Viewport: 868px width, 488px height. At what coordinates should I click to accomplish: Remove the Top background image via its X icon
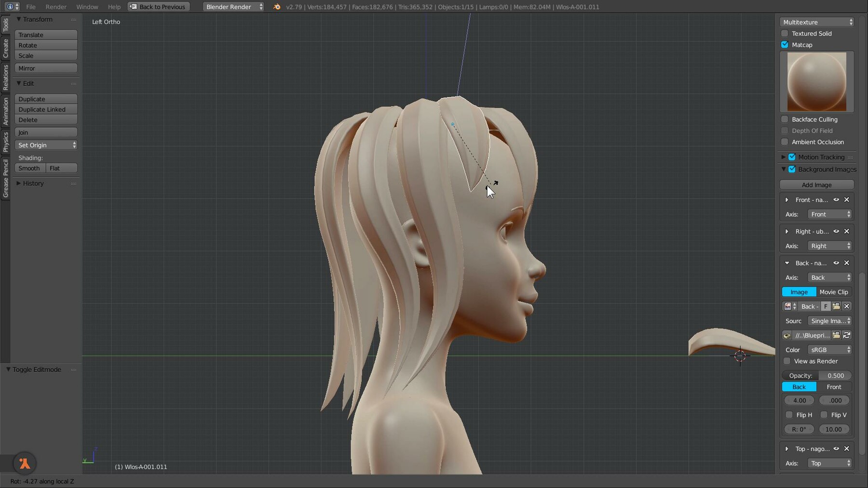pyautogui.click(x=847, y=448)
